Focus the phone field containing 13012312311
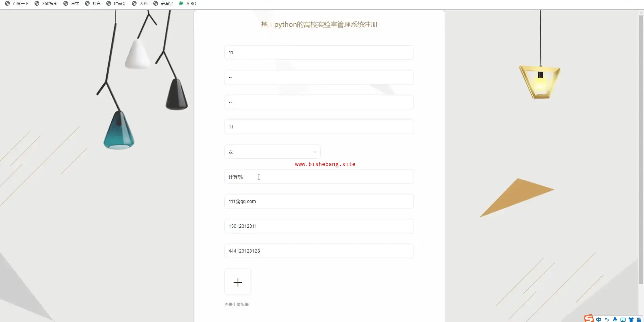644x322 pixels. coord(319,226)
